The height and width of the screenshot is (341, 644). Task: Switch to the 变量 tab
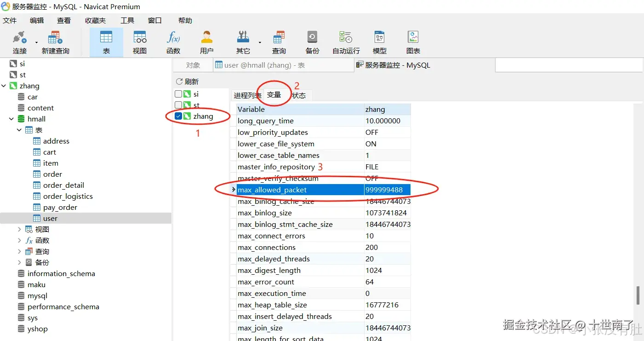pos(274,95)
